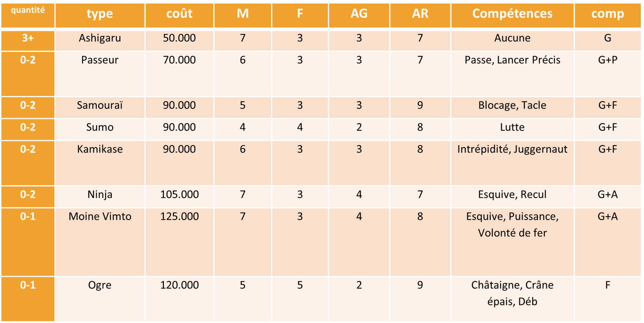This screenshot has height=323, width=644.
Task: Select the "quantité" header cell
Action: click(28, 10)
